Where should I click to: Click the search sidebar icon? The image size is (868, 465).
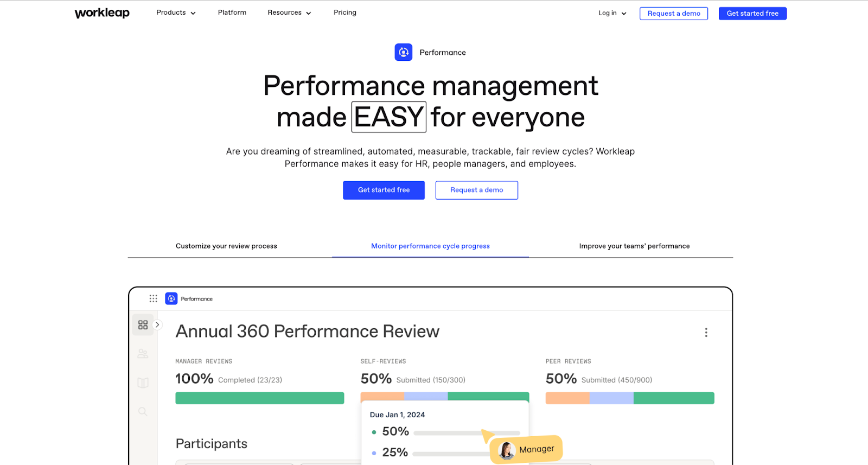tap(143, 411)
